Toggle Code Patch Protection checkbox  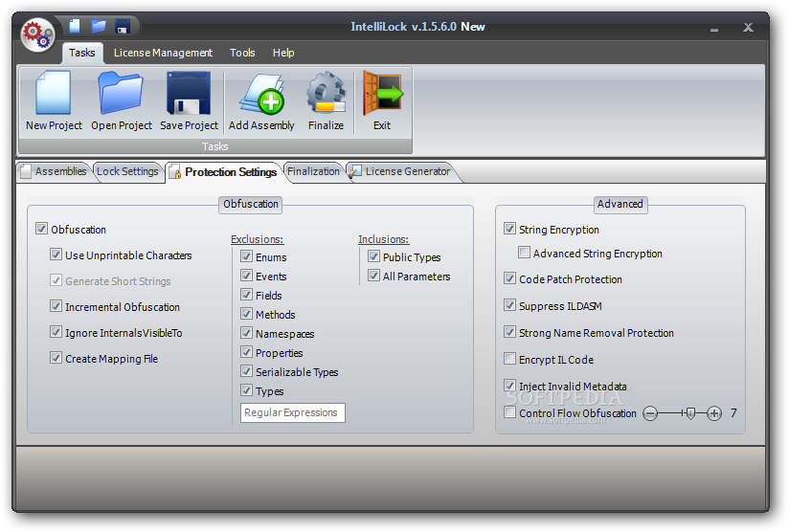tap(509, 278)
